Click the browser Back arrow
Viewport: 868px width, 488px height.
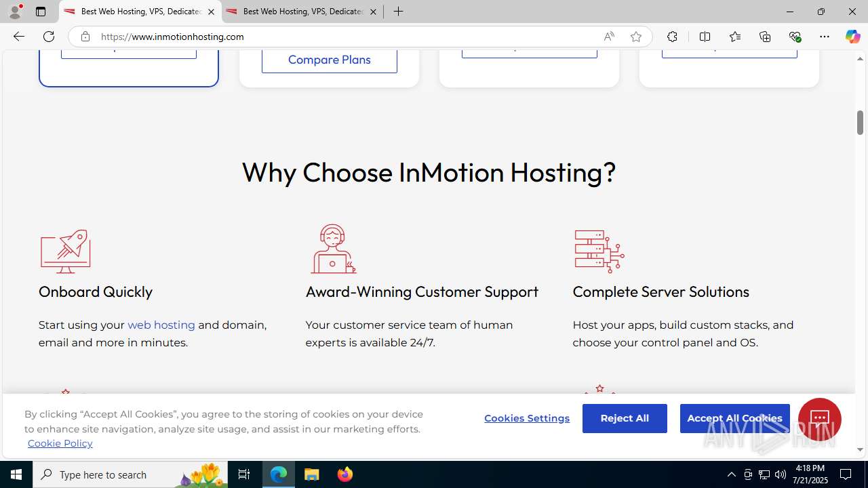(18, 37)
